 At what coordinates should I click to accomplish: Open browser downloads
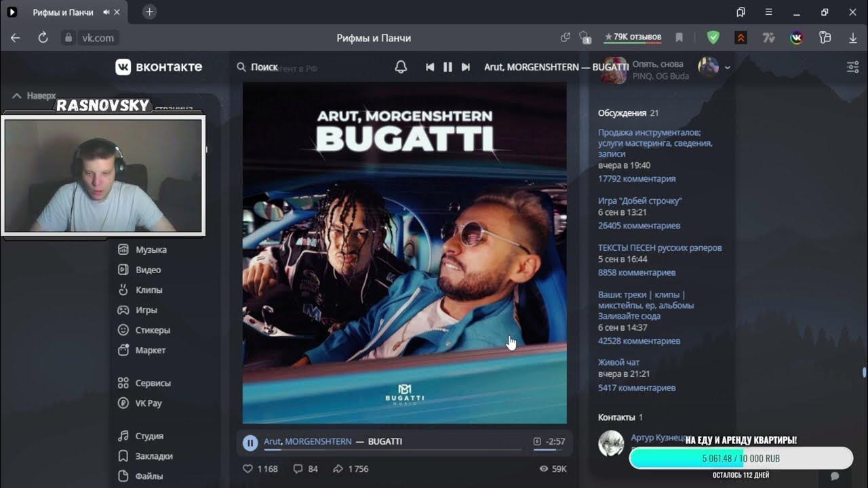(852, 38)
